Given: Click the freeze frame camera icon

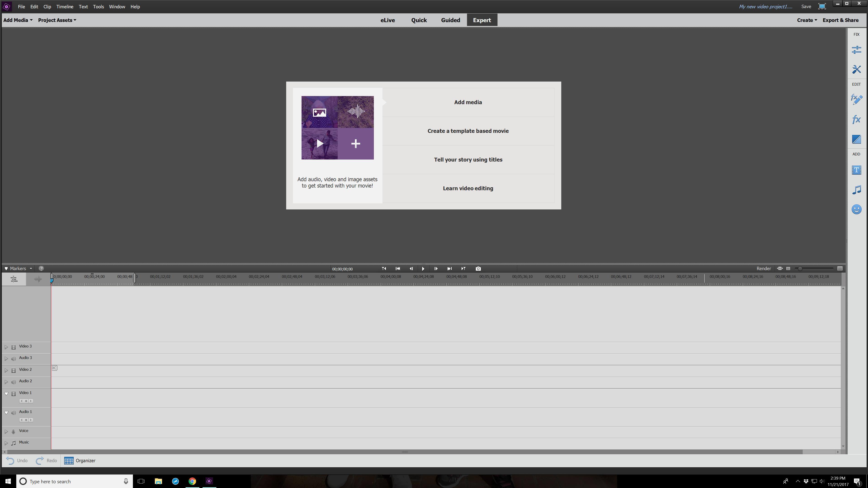Looking at the screenshot, I should (x=478, y=269).
